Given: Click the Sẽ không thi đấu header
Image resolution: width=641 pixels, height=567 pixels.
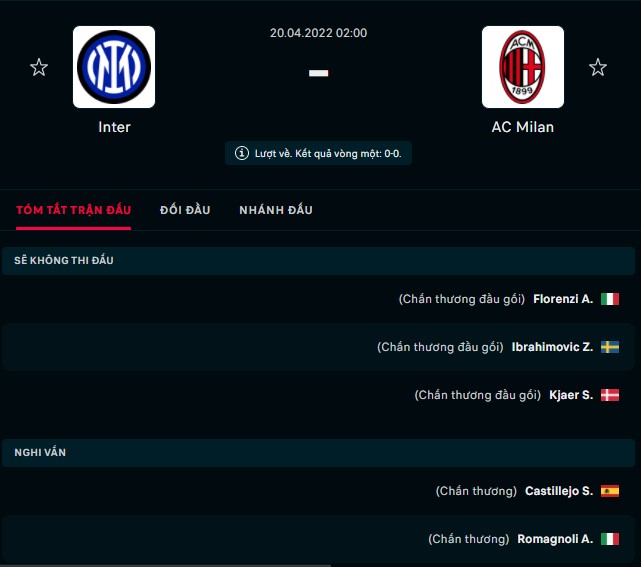Looking at the screenshot, I should 318,261.
